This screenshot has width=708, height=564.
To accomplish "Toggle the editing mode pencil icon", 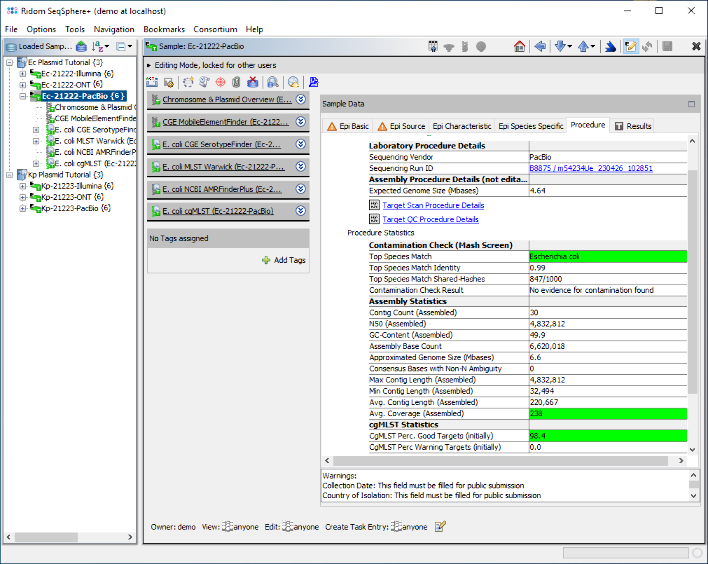I will pyautogui.click(x=630, y=46).
